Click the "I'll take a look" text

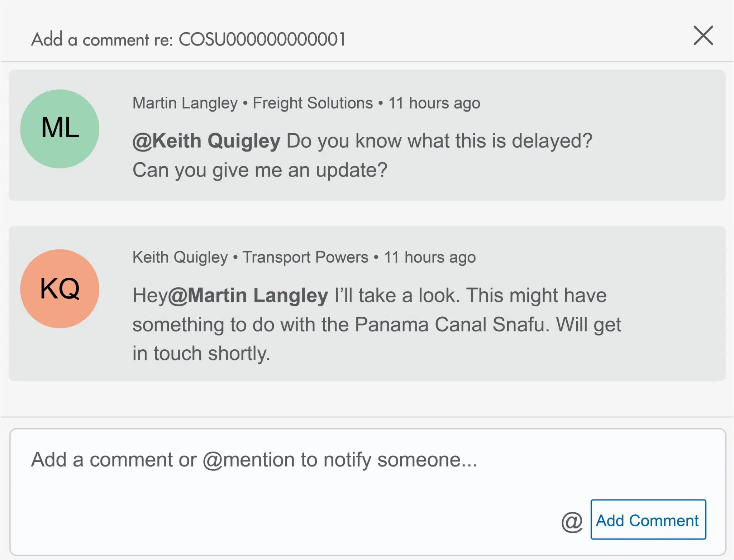(397, 296)
